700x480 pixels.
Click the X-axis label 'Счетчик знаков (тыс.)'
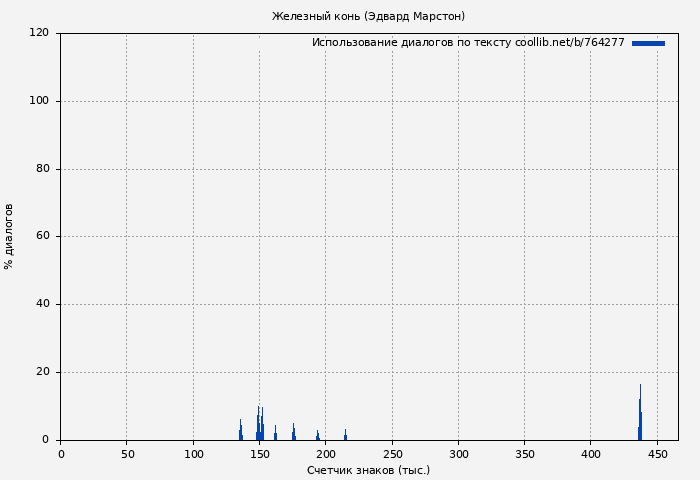(x=368, y=470)
